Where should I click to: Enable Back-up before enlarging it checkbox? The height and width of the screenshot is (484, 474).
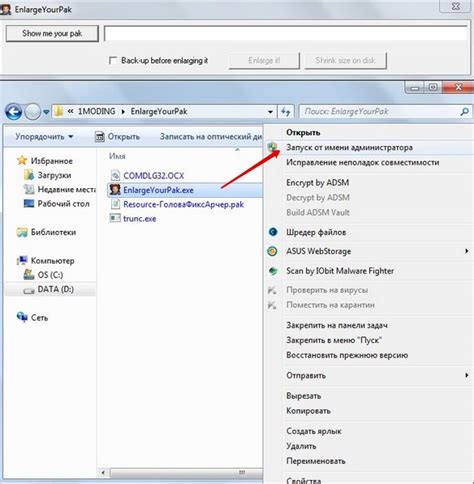113,61
